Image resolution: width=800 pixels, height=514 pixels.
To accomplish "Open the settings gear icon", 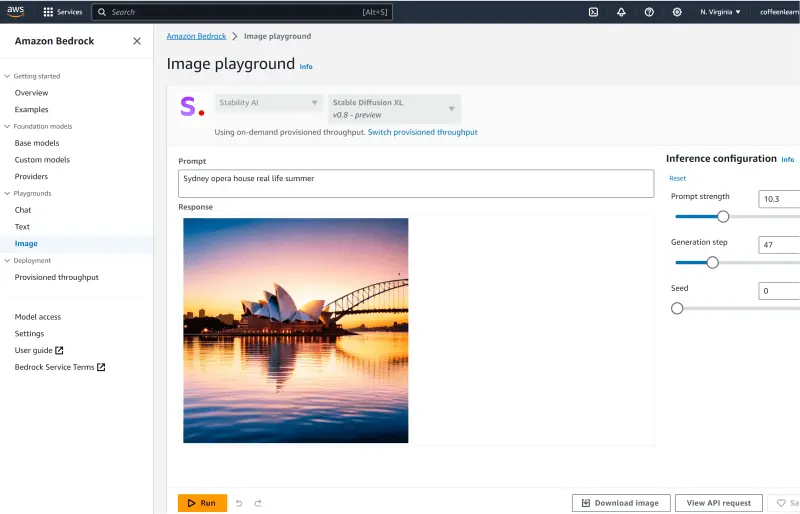I will coord(677,12).
